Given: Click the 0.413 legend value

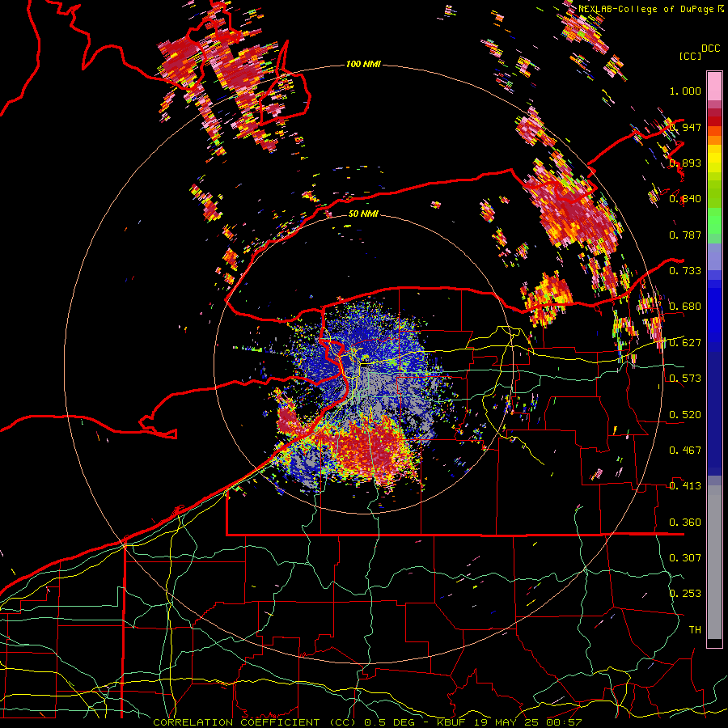Looking at the screenshot, I should pos(685,485).
